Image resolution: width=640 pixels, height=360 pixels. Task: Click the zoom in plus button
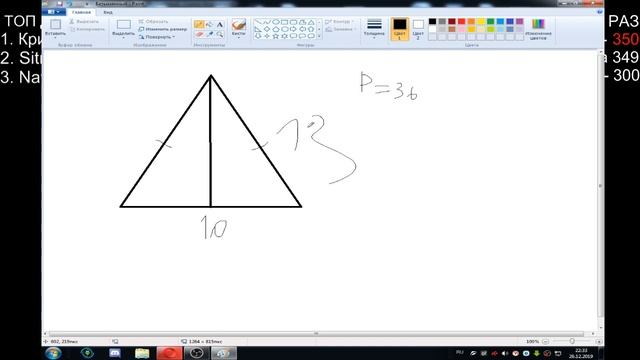click(x=598, y=341)
